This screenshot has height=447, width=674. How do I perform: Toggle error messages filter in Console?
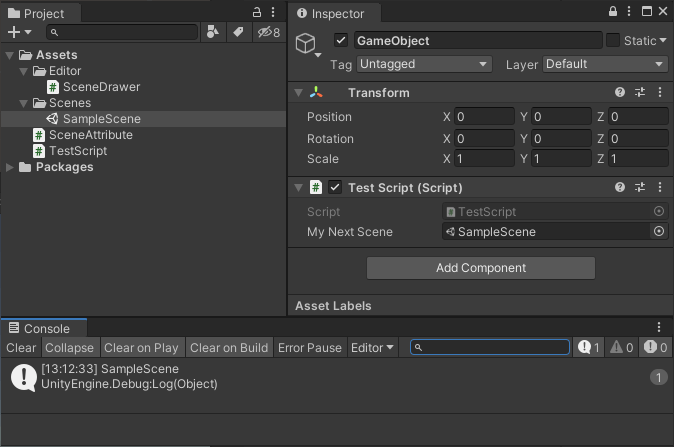[x=655, y=347]
